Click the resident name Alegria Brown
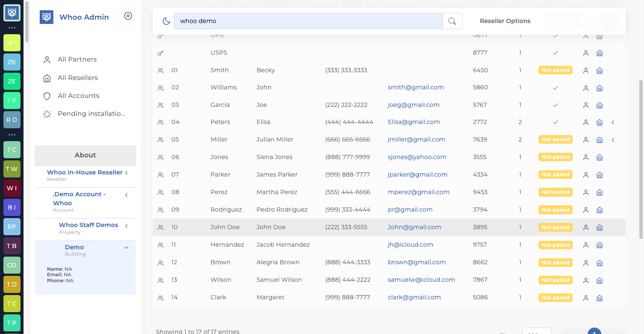 (278, 262)
